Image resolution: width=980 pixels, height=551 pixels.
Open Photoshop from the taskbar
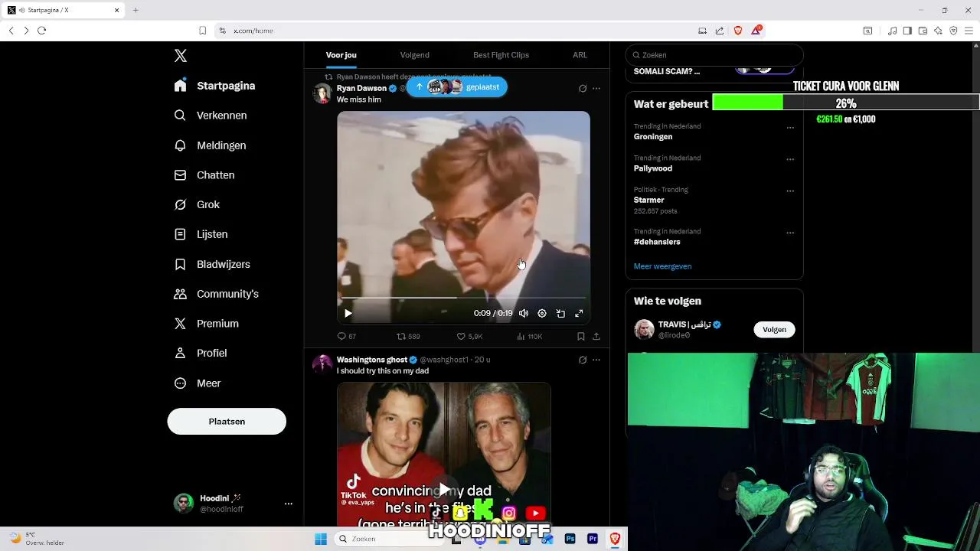pyautogui.click(x=570, y=539)
